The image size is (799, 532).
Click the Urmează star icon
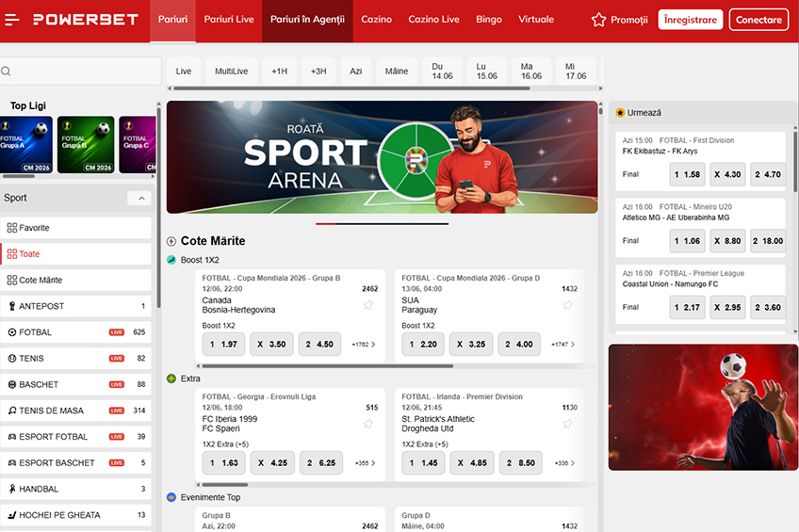point(620,112)
